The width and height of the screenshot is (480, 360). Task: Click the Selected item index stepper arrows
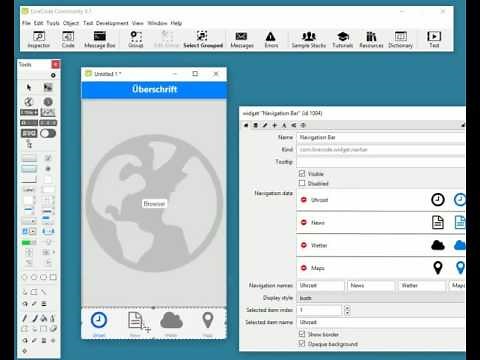click(x=347, y=310)
